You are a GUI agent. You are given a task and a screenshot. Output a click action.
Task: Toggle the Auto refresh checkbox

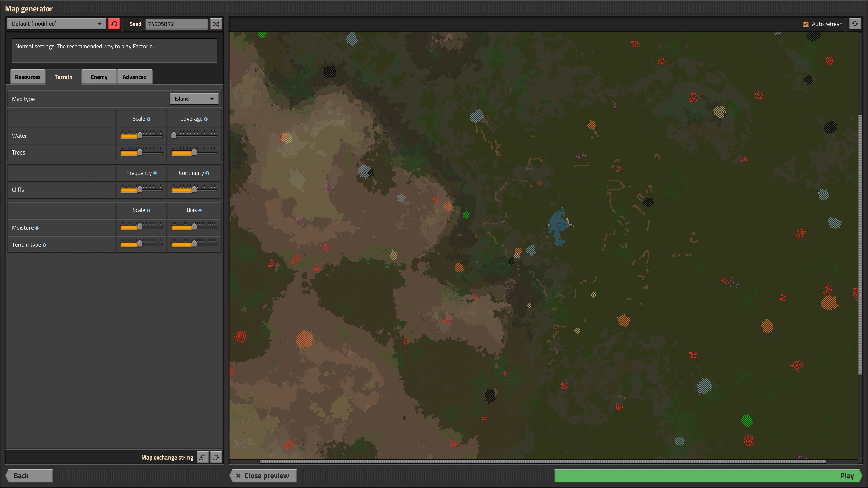click(x=806, y=24)
